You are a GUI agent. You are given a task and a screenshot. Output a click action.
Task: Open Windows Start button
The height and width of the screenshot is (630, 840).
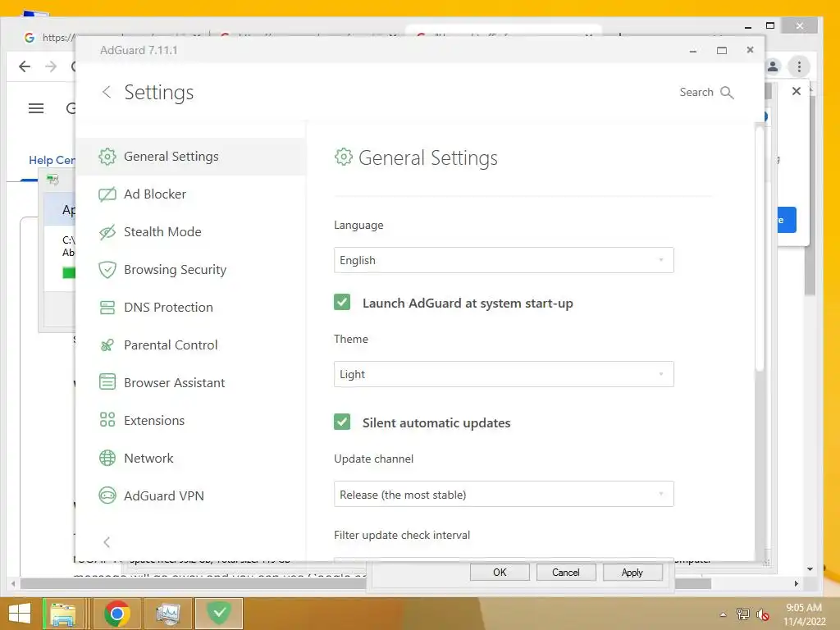click(x=20, y=614)
